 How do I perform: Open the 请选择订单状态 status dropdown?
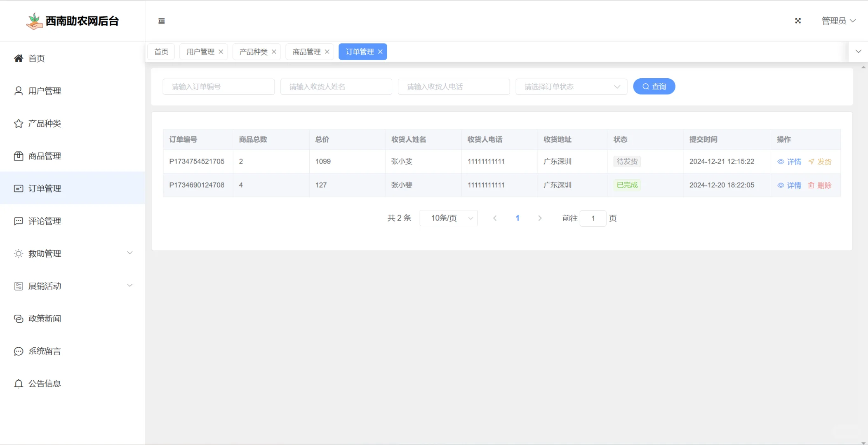[x=571, y=87]
